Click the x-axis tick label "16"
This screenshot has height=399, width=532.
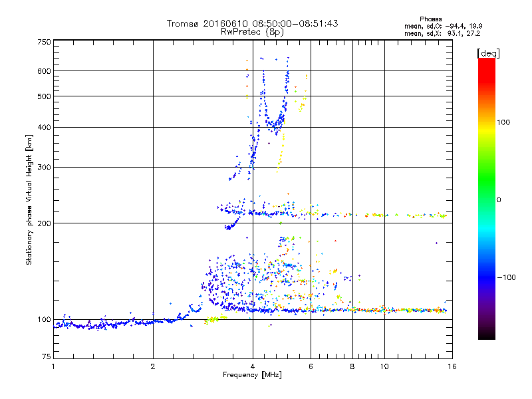(452, 366)
